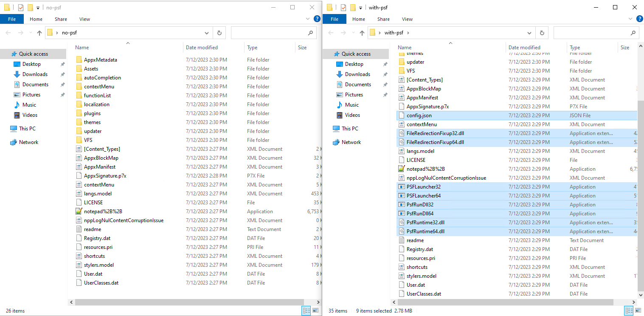The width and height of the screenshot is (644, 316).
Task: Click breadcrumb chevron before no-psf in address bar
Action: click(x=57, y=33)
